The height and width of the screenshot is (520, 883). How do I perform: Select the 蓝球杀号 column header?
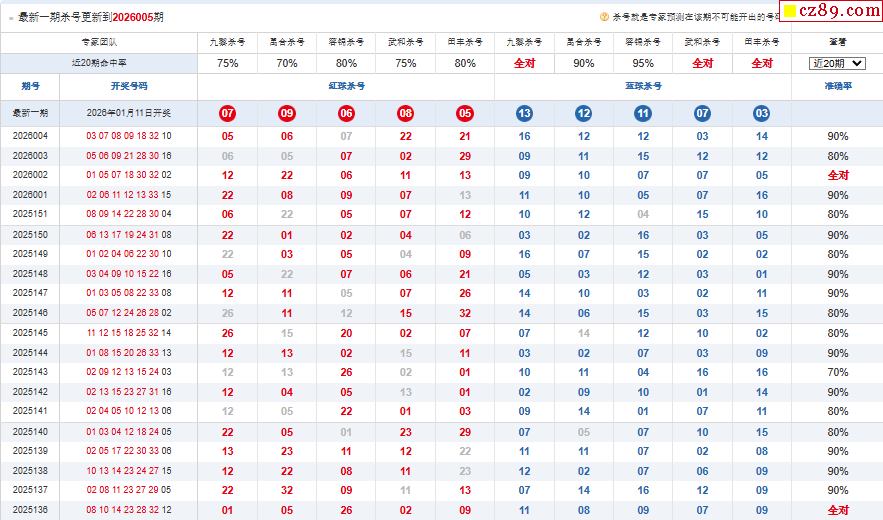click(x=643, y=86)
